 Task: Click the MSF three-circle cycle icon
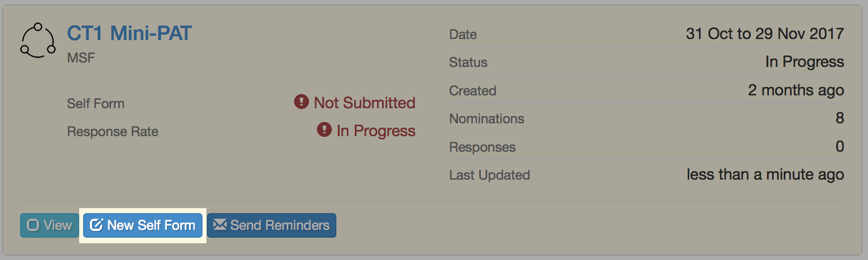click(38, 41)
